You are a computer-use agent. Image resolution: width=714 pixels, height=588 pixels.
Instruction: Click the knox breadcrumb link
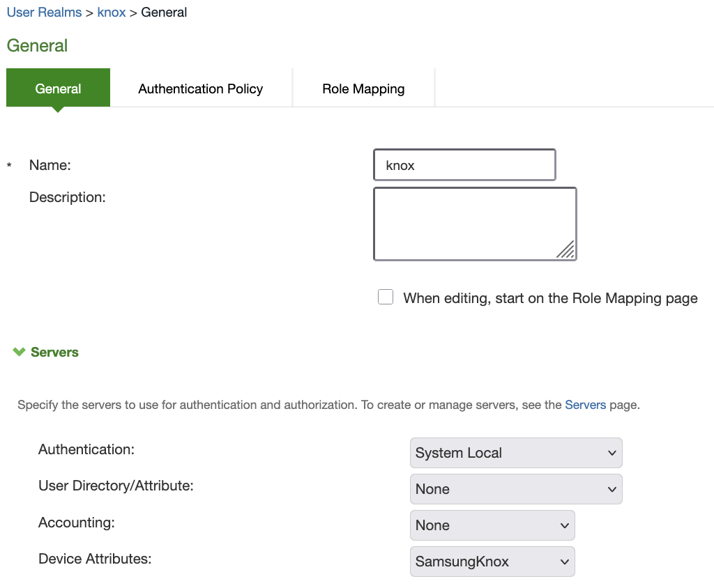tap(112, 12)
